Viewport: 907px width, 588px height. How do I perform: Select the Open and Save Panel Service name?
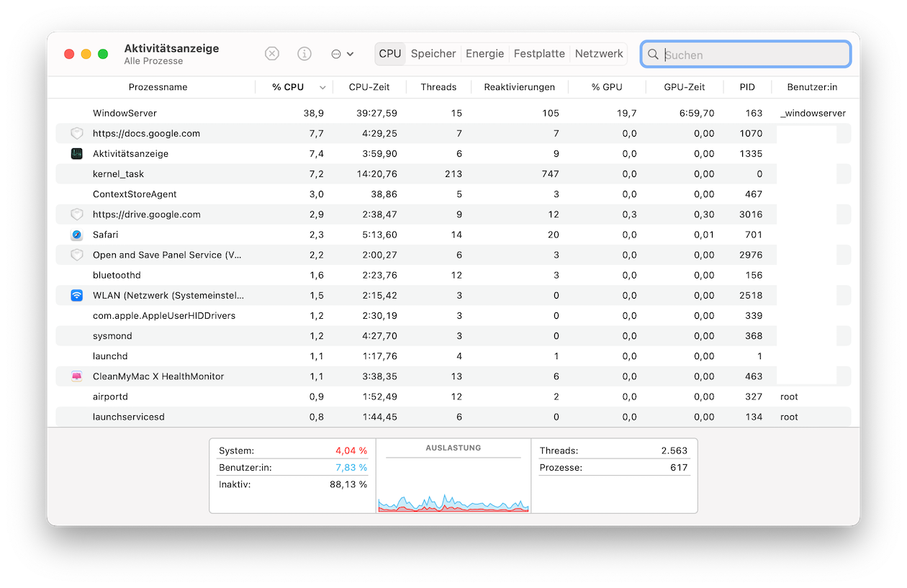tap(167, 255)
